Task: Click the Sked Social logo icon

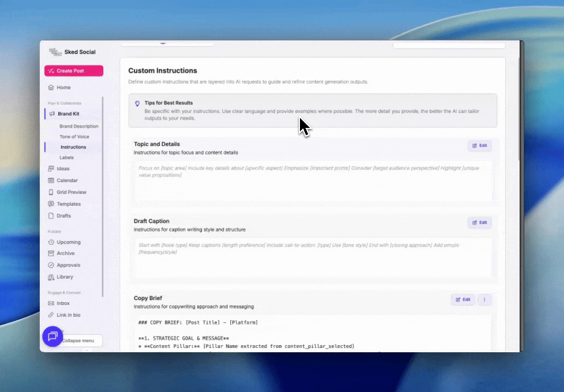Action: click(54, 52)
